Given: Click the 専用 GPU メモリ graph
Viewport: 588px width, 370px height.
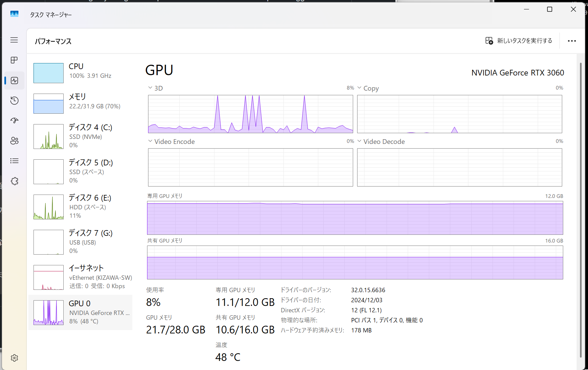Looking at the screenshot, I should pyautogui.click(x=355, y=218).
